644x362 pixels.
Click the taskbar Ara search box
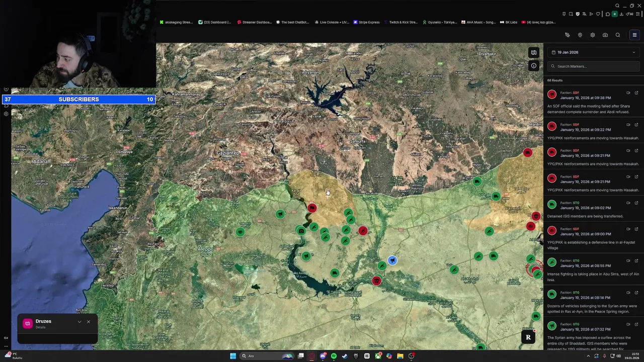267,356
